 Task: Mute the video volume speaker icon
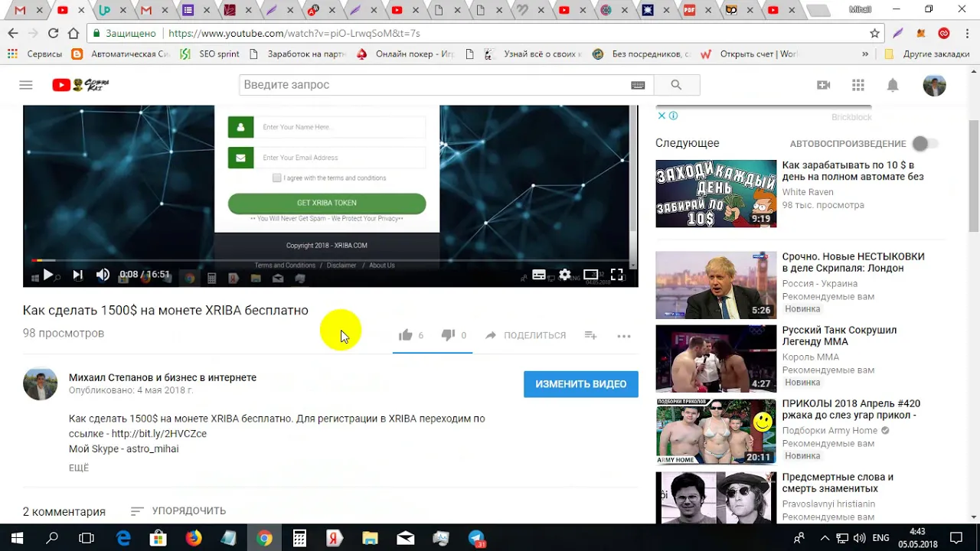(103, 275)
